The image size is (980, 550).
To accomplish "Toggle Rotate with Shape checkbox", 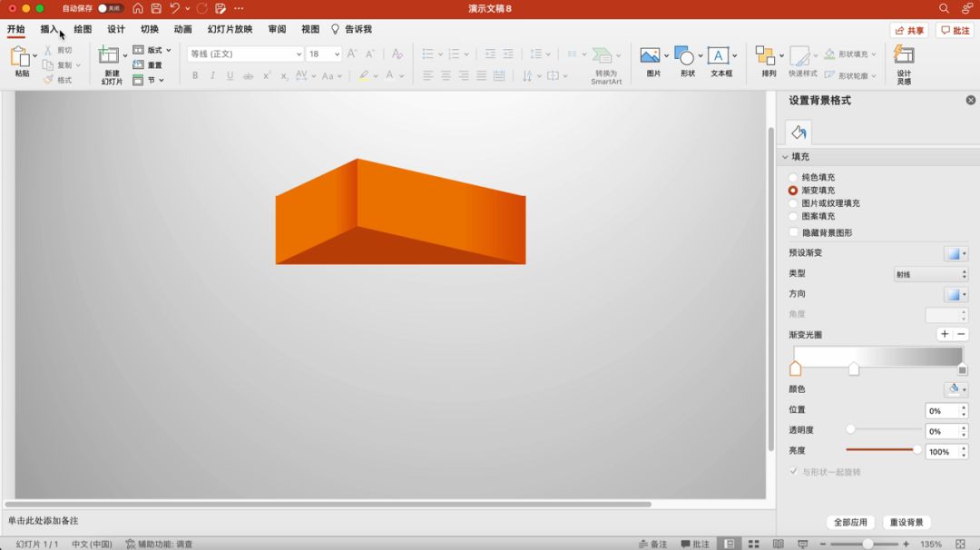I will pos(794,471).
